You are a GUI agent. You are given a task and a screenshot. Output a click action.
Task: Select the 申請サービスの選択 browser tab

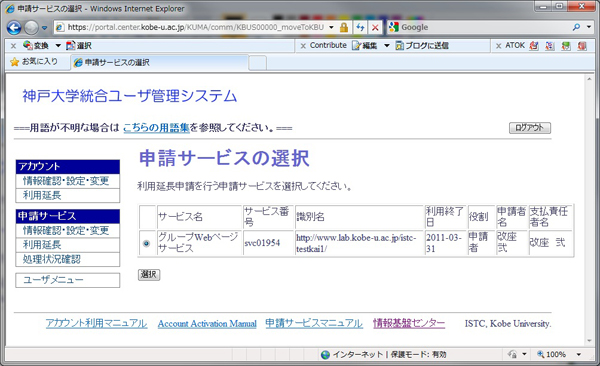(x=160, y=62)
